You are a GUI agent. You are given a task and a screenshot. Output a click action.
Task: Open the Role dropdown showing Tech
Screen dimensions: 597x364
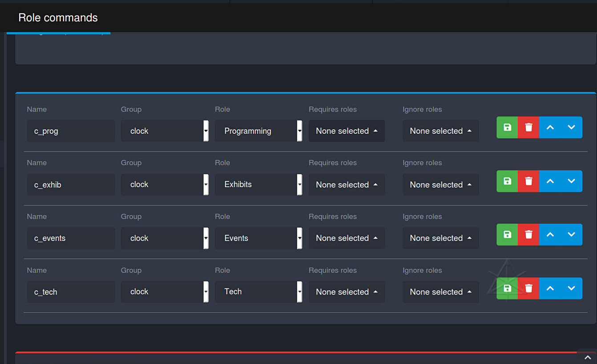(x=258, y=292)
